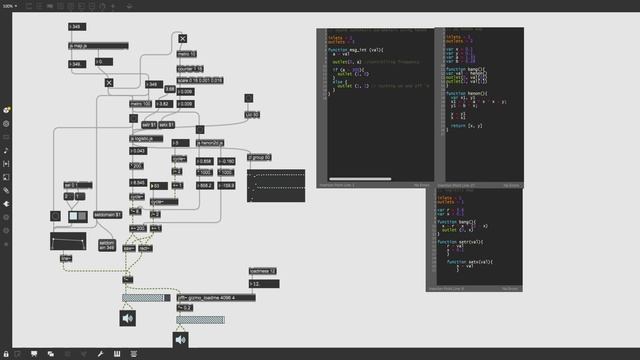This screenshot has height=360, width=640.
Task: Click the gain slider below the *~ 0.2 object
Action: pyautogui.click(x=200, y=320)
